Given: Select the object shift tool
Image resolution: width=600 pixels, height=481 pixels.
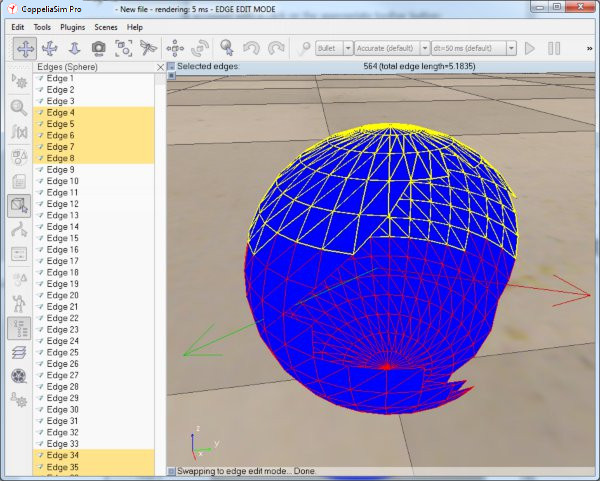Looking at the screenshot, I should (x=175, y=49).
